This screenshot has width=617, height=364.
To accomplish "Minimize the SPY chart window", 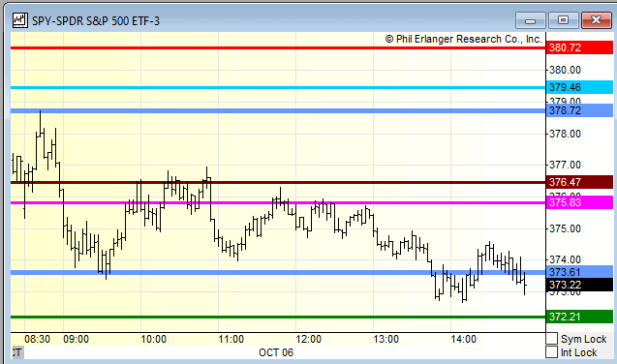I will [530, 20].
